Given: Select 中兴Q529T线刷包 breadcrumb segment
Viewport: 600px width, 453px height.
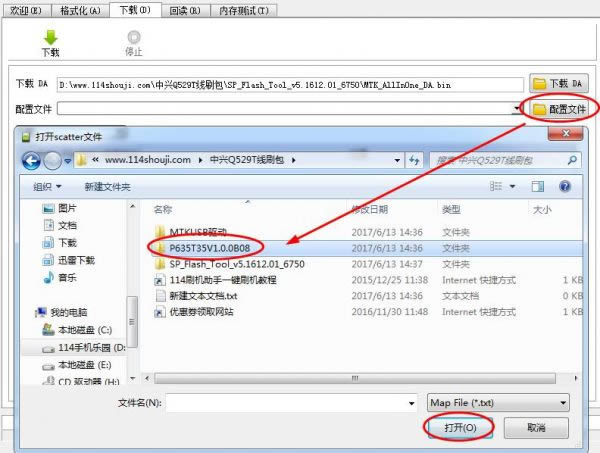Looking at the screenshot, I should pos(247,160).
